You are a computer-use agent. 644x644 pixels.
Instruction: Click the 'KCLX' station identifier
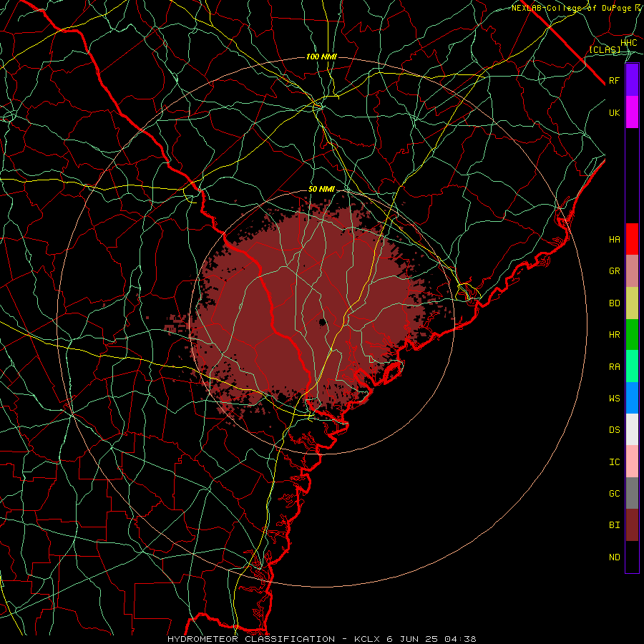(x=367, y=639)
